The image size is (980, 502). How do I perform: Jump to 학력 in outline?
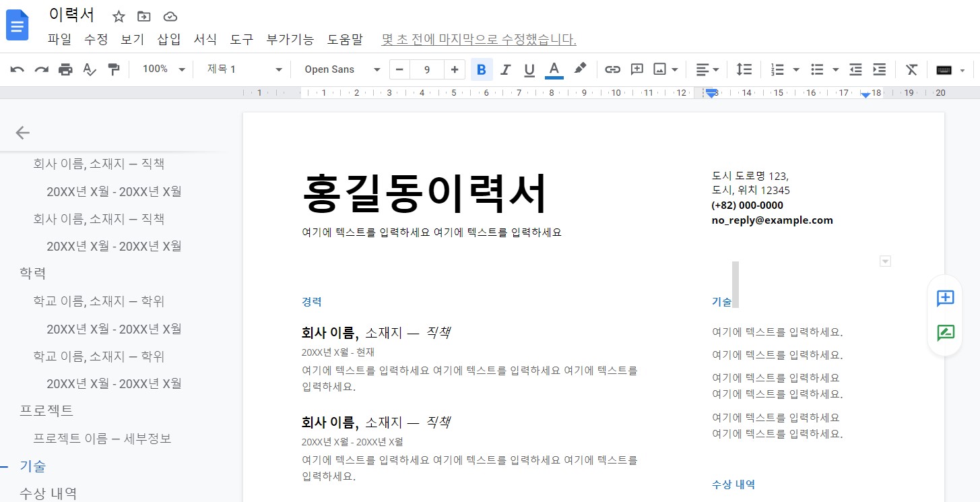pos(32,274)
